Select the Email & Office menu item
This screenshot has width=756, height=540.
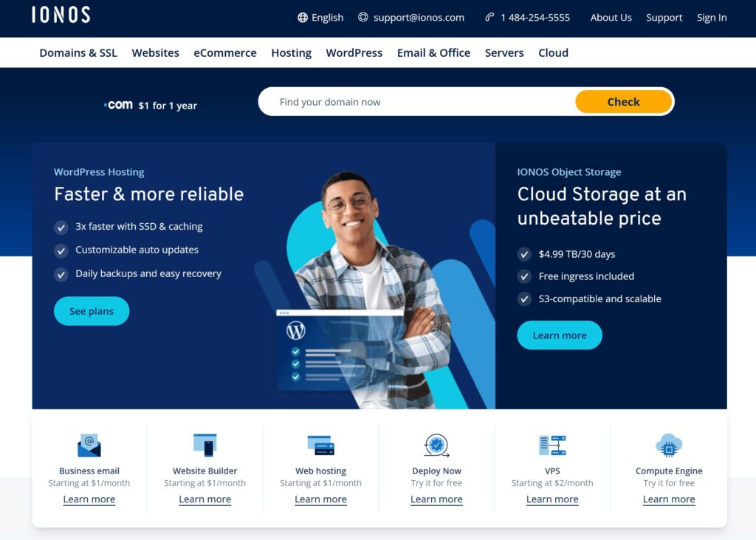point(433,52)
